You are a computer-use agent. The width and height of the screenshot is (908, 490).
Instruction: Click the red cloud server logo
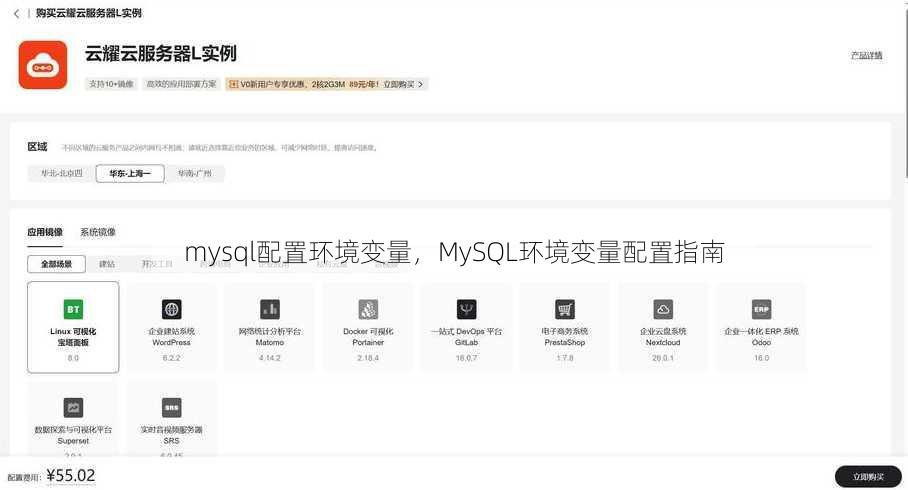click(x=43, y=65)
